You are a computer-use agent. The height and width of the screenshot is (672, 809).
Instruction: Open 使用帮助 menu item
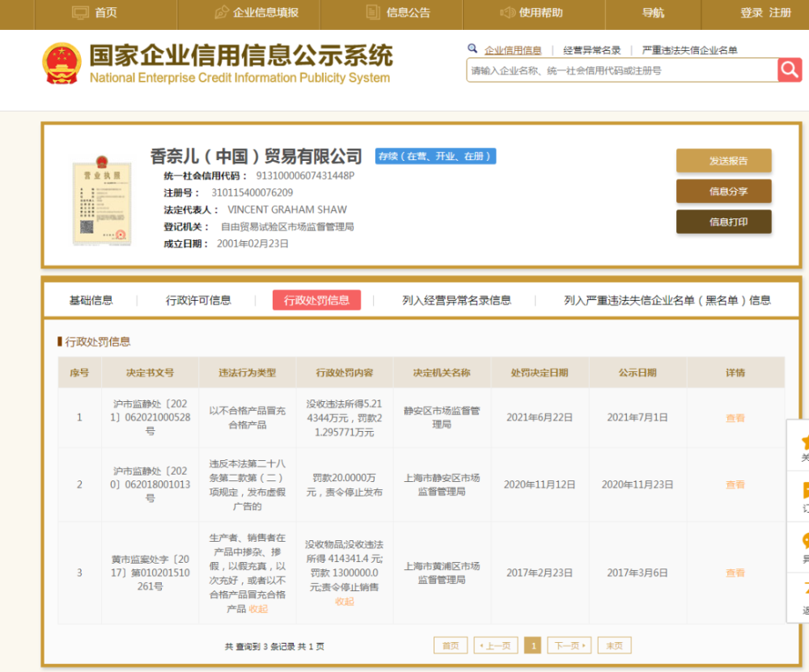point(540,12)
